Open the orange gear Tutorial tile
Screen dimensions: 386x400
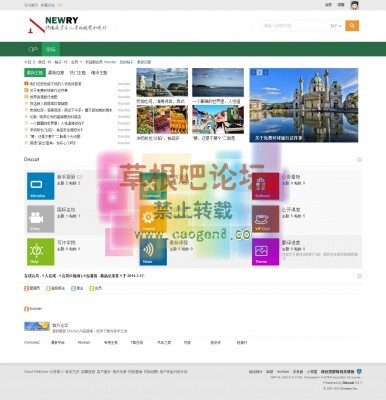point(153,219)
